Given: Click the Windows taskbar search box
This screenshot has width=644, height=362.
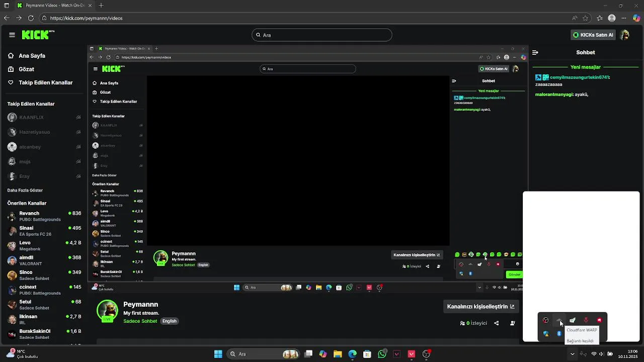Looking at the screenshot, I should point(264,354).
